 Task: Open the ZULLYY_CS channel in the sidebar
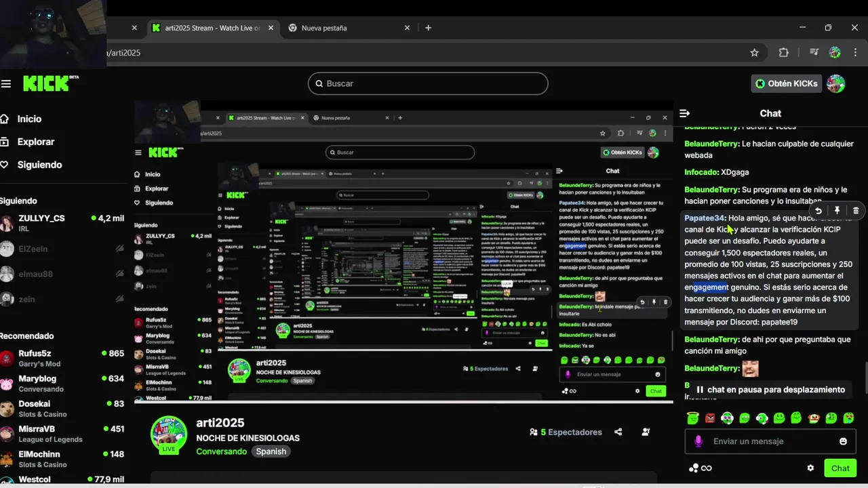[62, 223]
